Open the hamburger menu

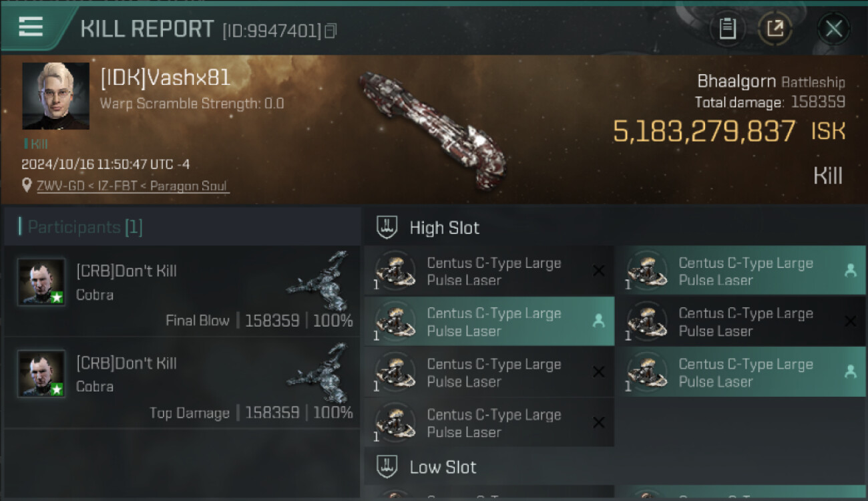31,27
